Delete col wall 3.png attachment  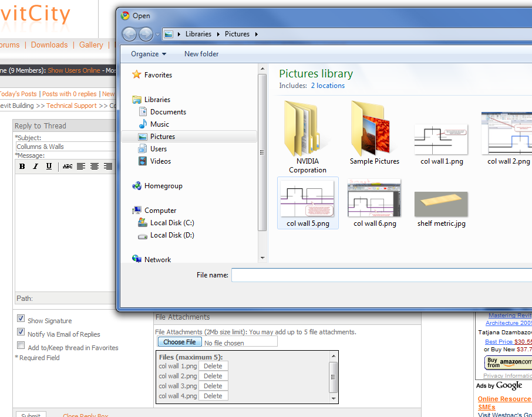(213, 386)
